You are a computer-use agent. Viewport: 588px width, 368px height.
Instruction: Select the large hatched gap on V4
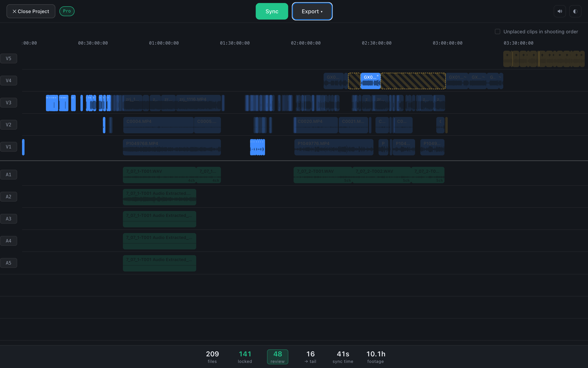click(413, 81)
